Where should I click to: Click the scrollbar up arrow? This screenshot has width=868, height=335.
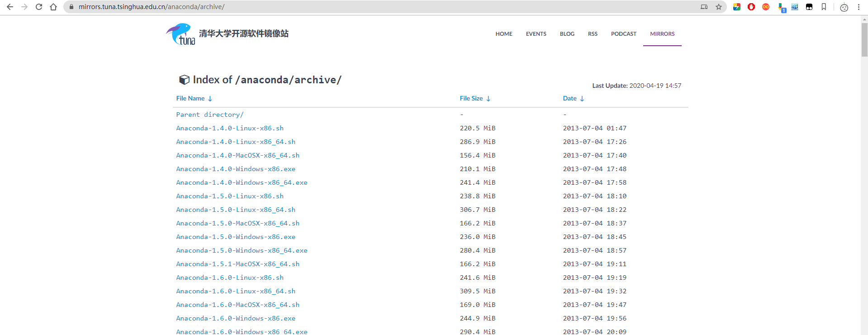[864, 19]
